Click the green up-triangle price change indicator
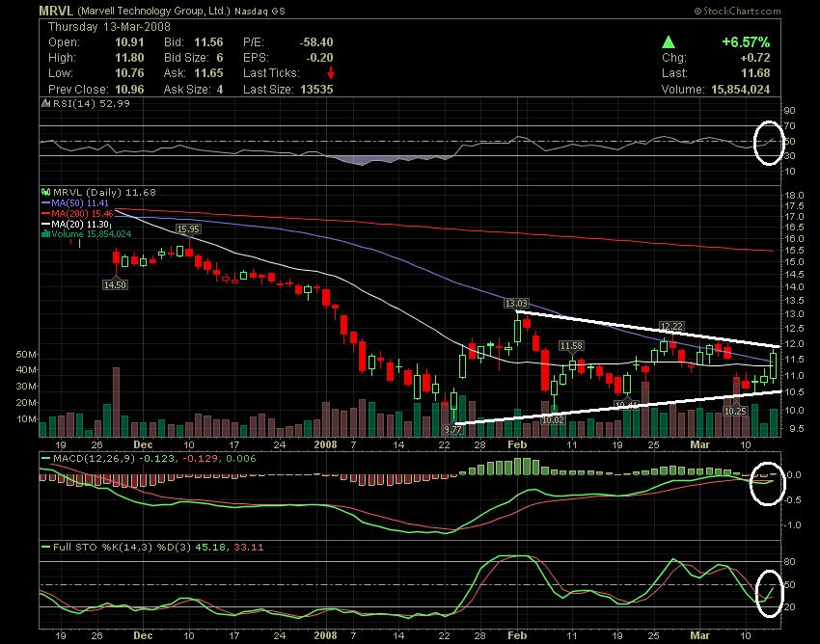820x644 pixels. point(669,42)
